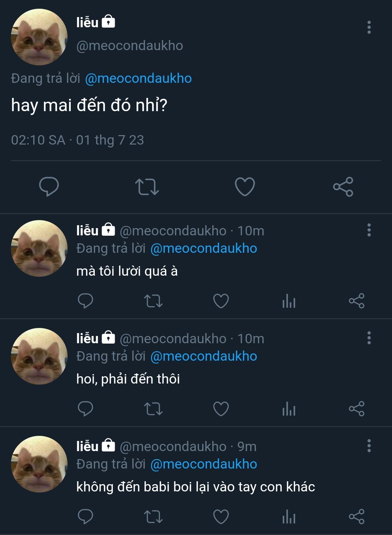The image size is (392, 535).
Task: View analytics for "mà tôi lười quá à"
Action: [289, 301]
